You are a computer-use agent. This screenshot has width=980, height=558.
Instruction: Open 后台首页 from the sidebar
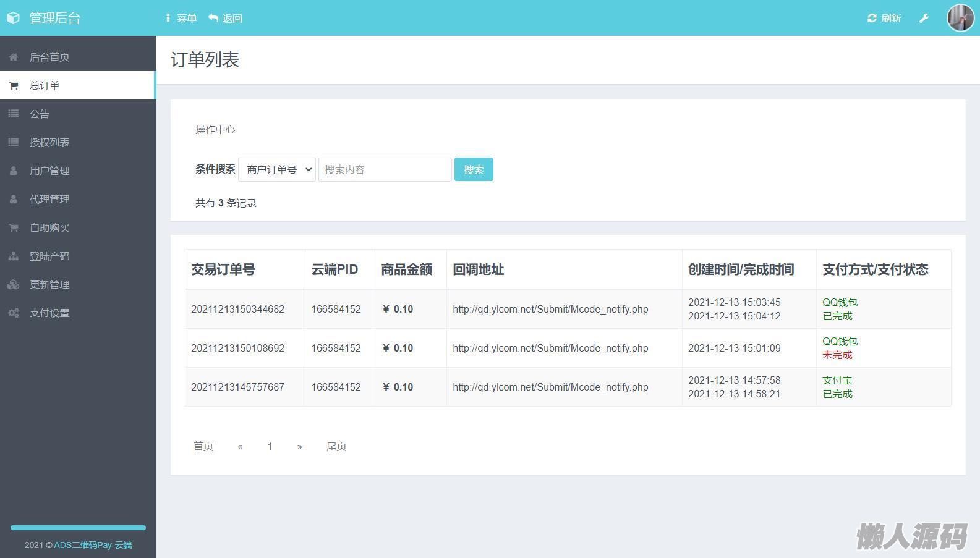click(49, 57)
